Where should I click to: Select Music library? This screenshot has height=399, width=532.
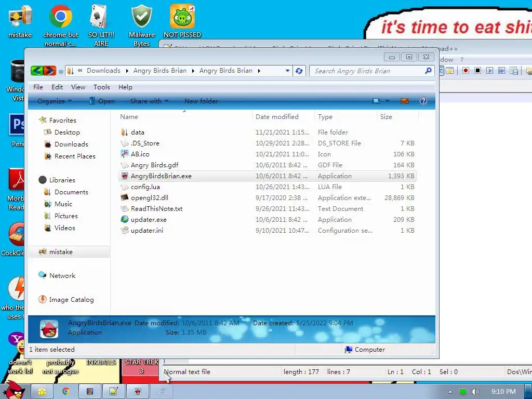63,204
